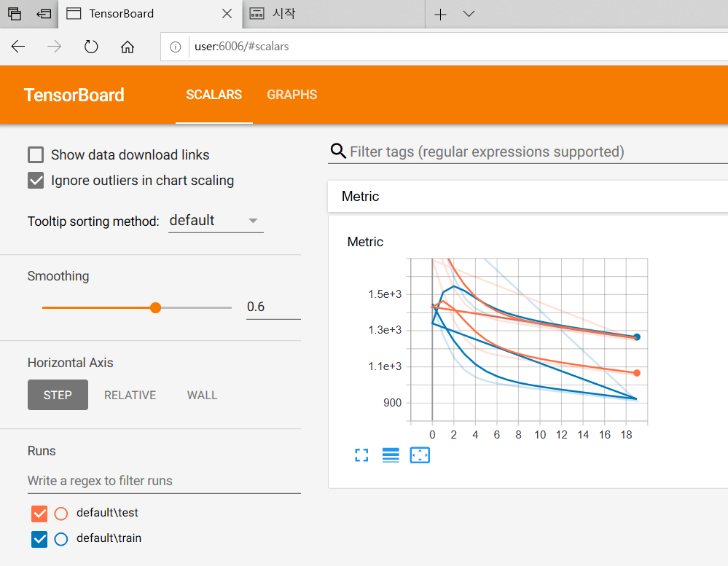Select only default\test run circle
728x566 pixels.
click(60, 514)
